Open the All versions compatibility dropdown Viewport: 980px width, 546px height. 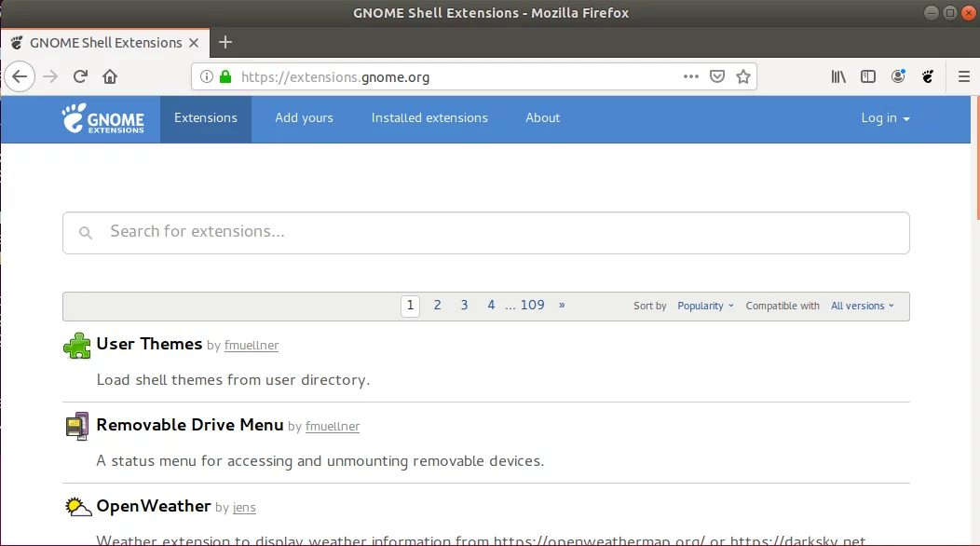[862, 306]
